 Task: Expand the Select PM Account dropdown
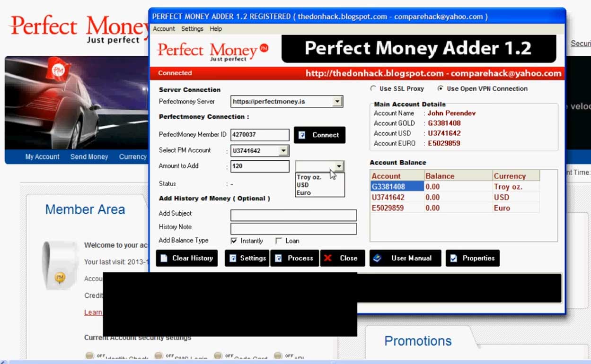pos(283,151)
